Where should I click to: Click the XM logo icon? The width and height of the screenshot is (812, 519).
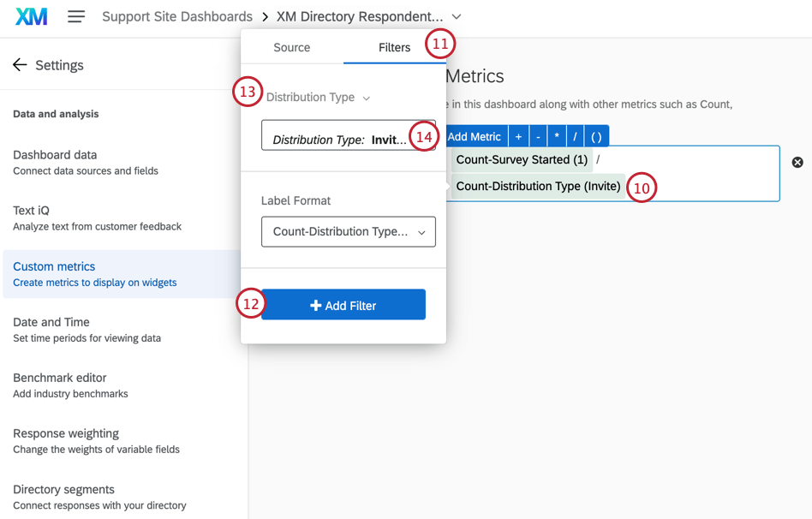pyautogui.click(x=31, y=16)
